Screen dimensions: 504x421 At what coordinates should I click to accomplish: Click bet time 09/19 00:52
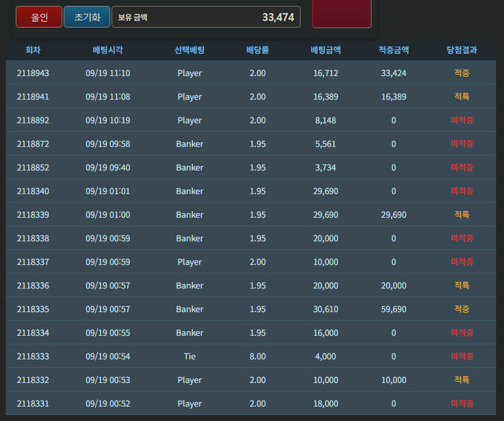click(108, 403)
